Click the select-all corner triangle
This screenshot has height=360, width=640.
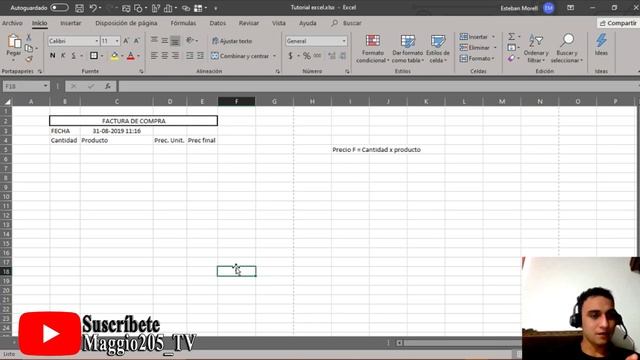pyautogui.click(x=7, y=102)
